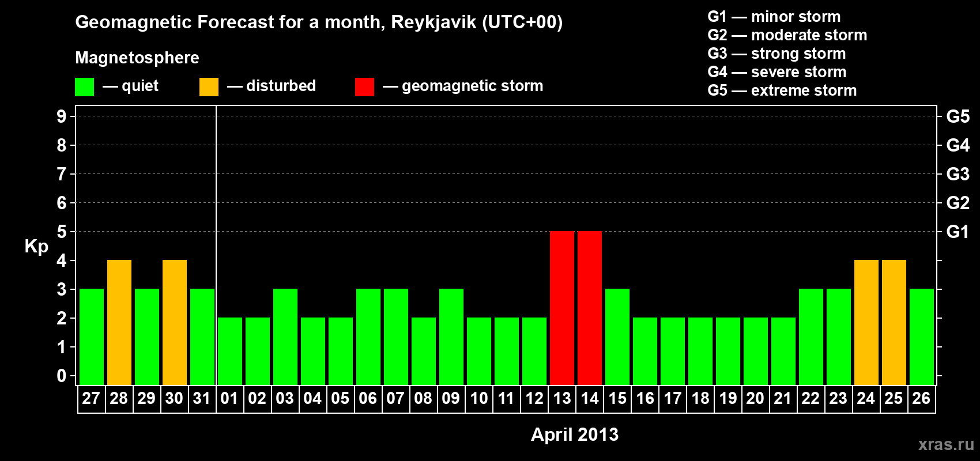This screenshot has width=980, height=461.
Task: Click the G1 label on right axis
Action: (958, 232)
